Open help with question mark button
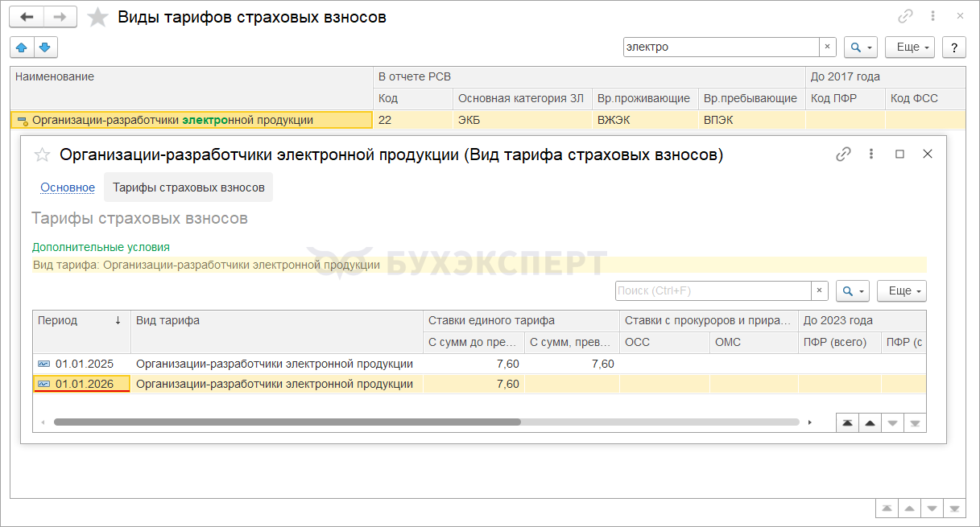Image resolution: width=980 pixels, height=527 pixels. click(953, 47)
